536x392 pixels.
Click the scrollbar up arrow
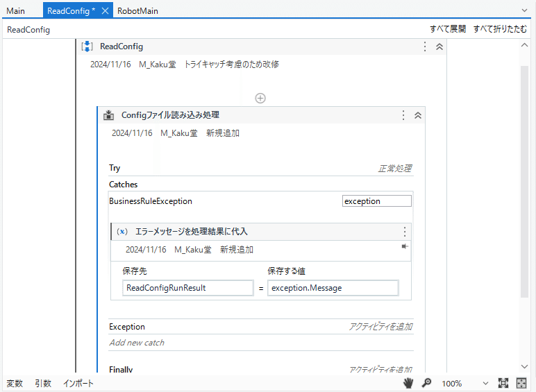pyautogui.click(x=524, y=45)
